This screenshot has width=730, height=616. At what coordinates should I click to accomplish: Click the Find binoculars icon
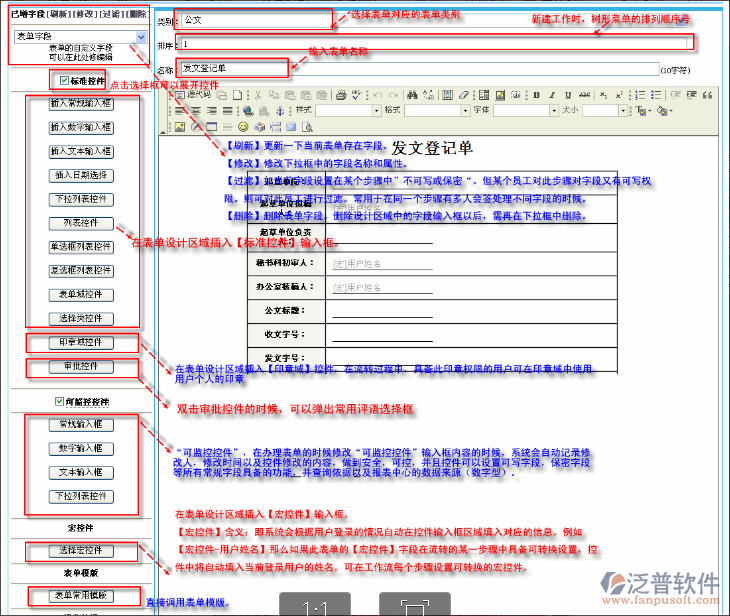pyautogui.click(x=412, y=95)
